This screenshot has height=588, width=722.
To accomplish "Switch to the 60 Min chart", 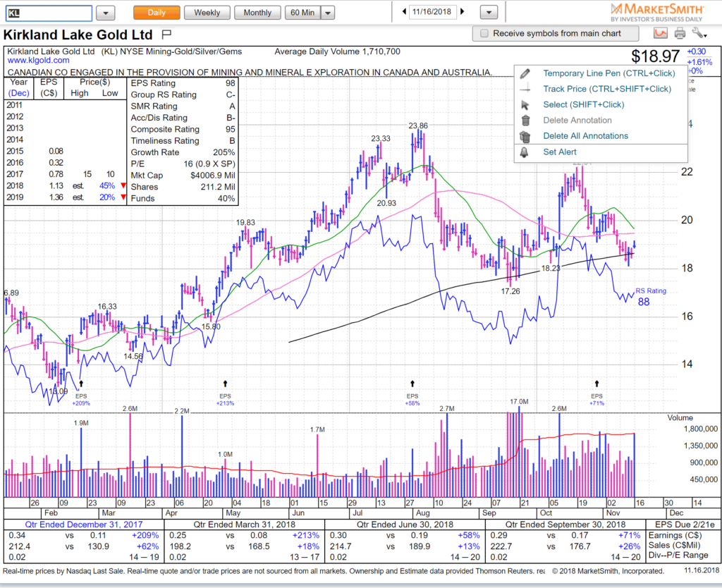I will (x=303, y=13).
